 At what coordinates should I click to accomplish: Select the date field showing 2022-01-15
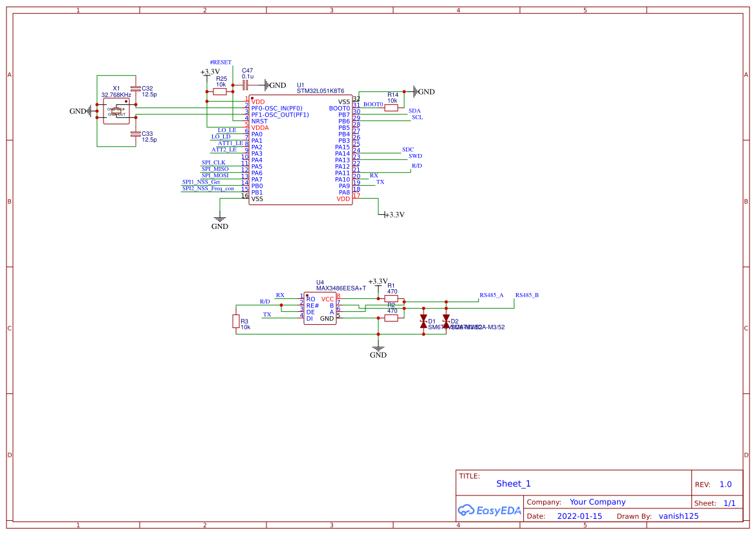(x=580, y=516)
